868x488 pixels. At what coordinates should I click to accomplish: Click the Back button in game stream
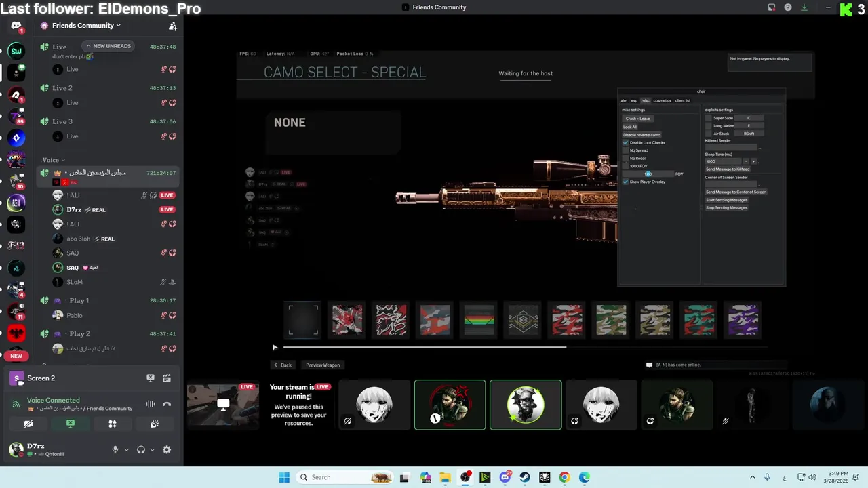point(283,365)
